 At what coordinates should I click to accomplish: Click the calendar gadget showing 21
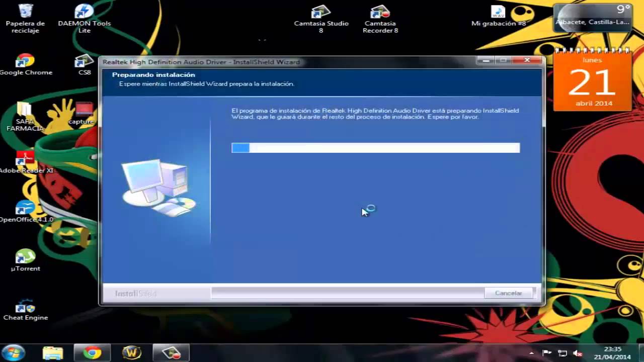pyautogui.click(x=593, y=80)
